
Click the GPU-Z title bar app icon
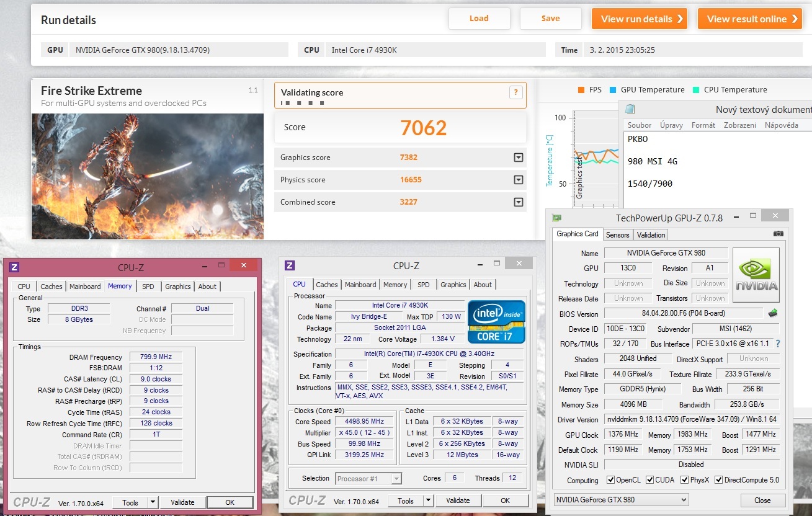click(x=557, y=218)
